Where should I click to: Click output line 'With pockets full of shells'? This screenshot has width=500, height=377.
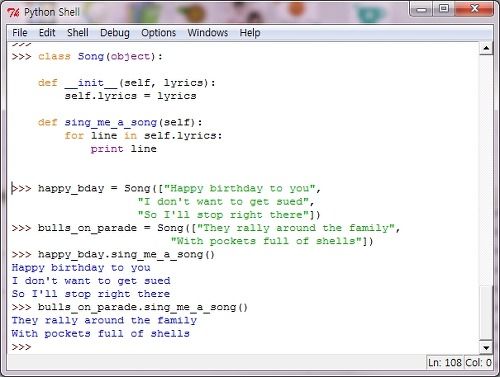tap(101, 334)
